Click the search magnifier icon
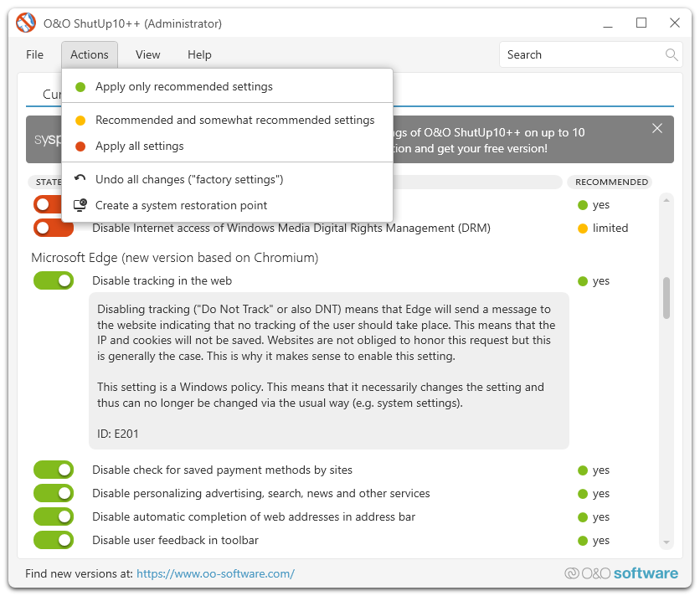This screenshot has height=596, width=700. tap(672, 55)
